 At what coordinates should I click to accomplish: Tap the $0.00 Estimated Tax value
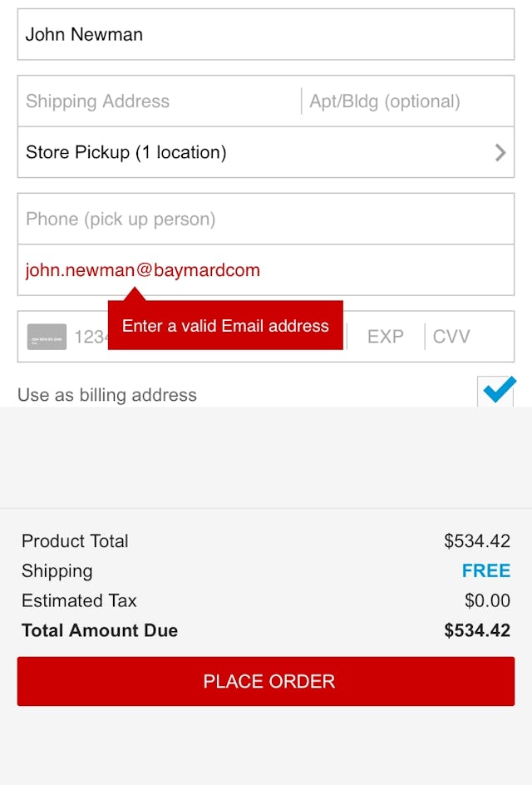pos(487,601)
